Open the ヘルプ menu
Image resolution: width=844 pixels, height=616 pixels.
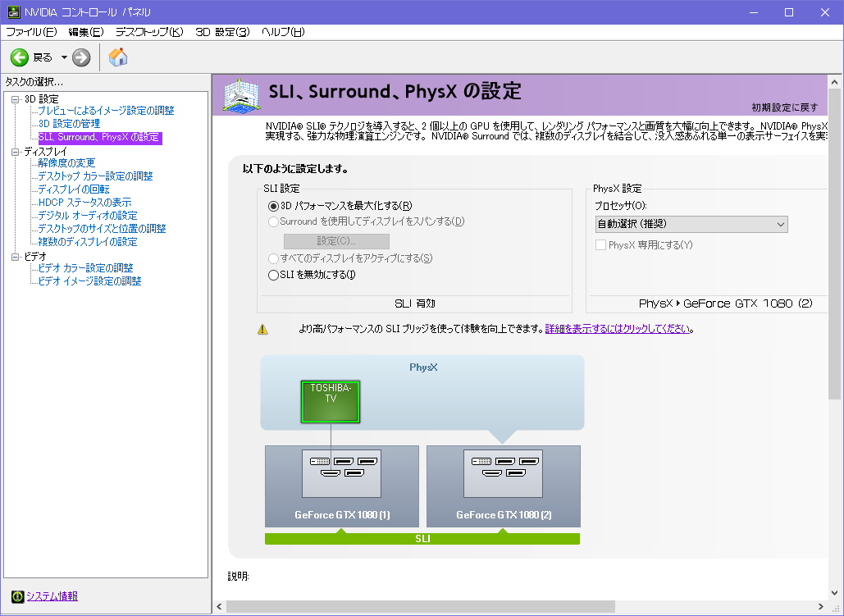tap(283, 32)
